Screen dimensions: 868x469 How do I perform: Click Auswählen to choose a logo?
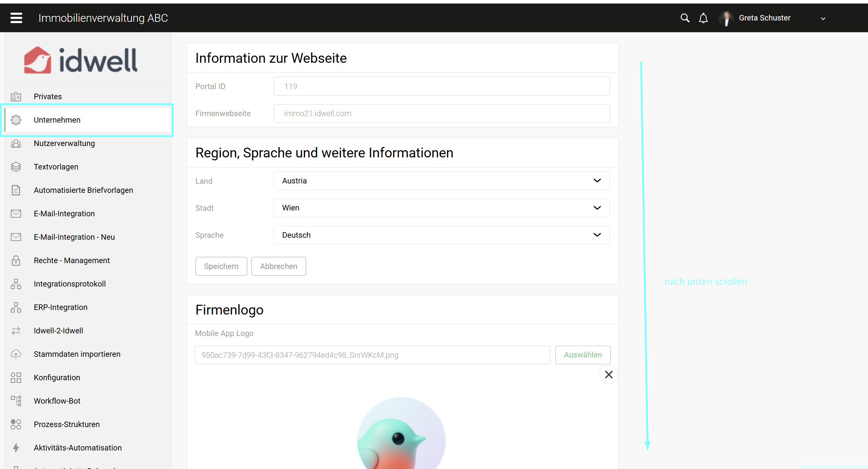pyautogui.click(x=582, y=355)
